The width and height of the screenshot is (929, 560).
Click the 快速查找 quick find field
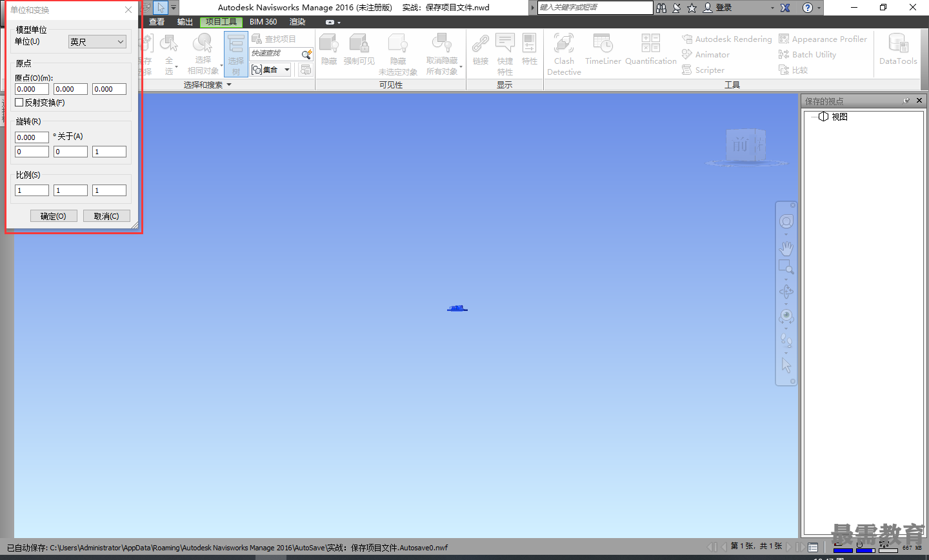click(275, 54)
